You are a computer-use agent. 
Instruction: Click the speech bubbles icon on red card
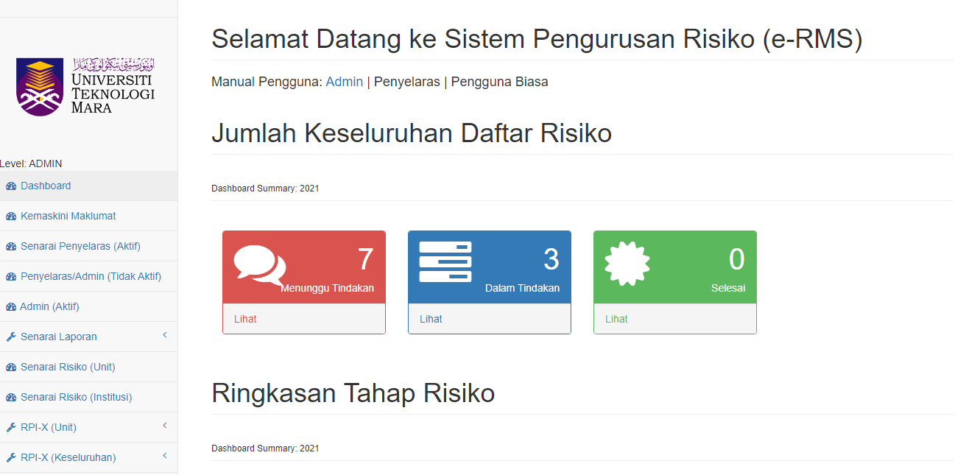[x=259, y=265]
